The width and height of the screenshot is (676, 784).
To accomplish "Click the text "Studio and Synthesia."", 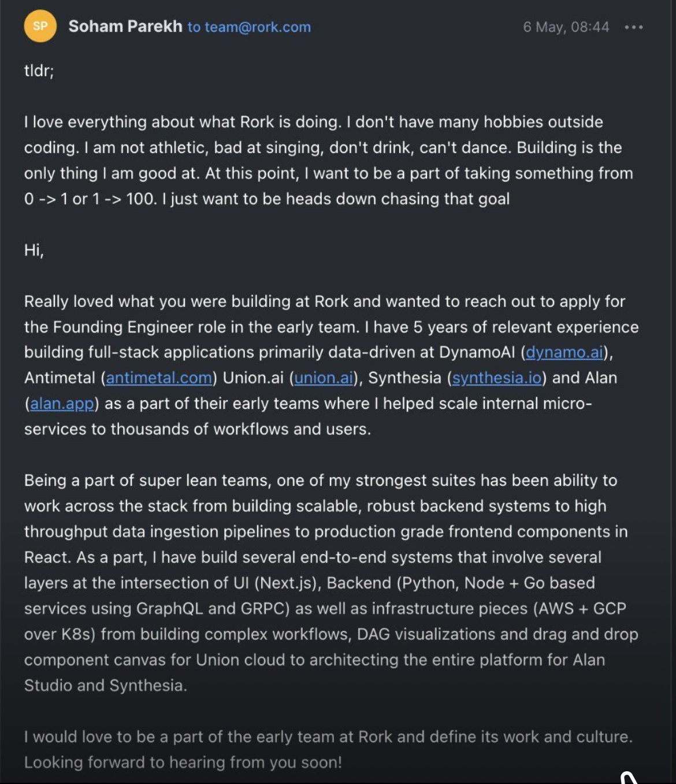I will (105, 686).
